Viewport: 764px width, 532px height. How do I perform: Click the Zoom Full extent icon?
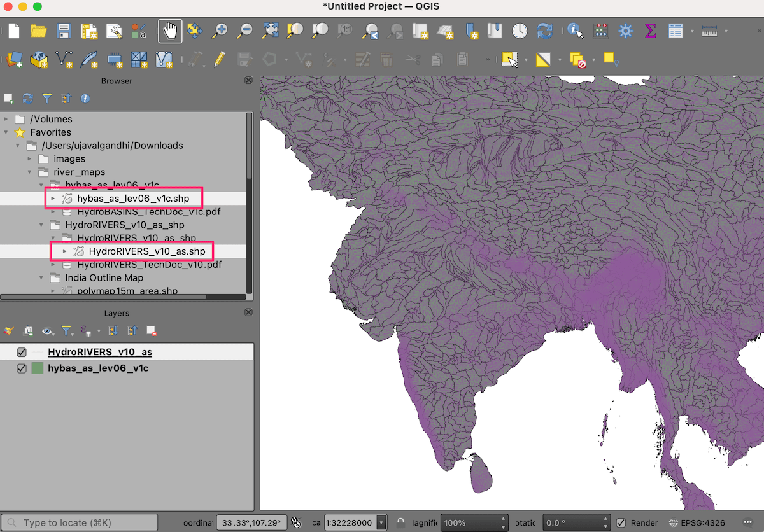pos(271,31)
